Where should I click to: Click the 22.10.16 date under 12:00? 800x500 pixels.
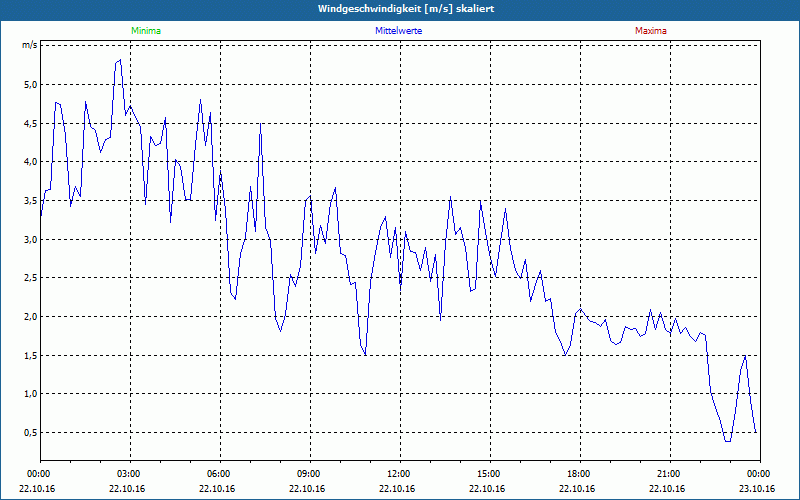pos(397,488)
